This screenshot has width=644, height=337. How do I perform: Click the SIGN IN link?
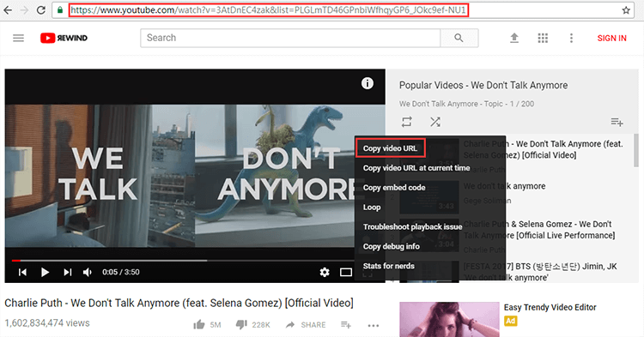(611, 38)
